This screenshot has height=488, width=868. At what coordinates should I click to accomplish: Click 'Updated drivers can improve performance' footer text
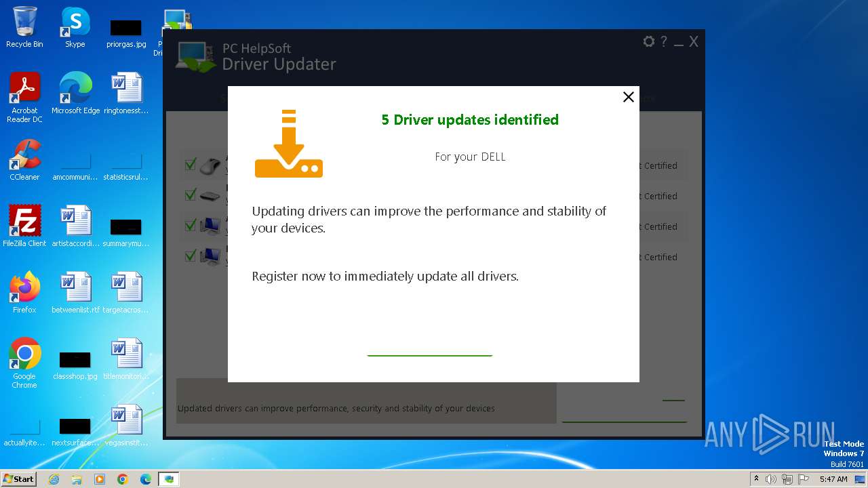point(336,409)
